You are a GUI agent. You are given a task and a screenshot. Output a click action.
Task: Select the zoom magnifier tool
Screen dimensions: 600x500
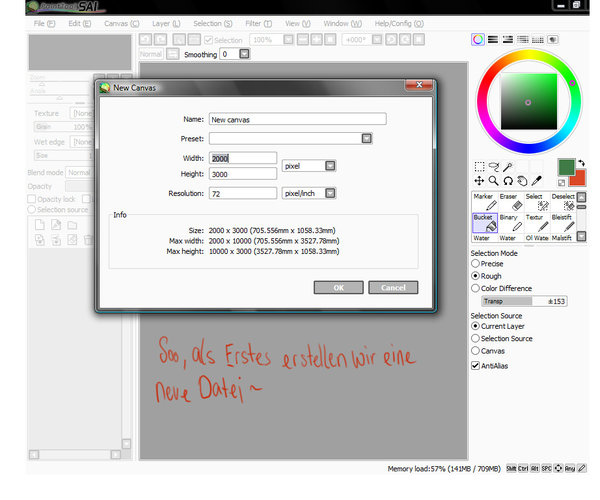[x=494, y=181]
